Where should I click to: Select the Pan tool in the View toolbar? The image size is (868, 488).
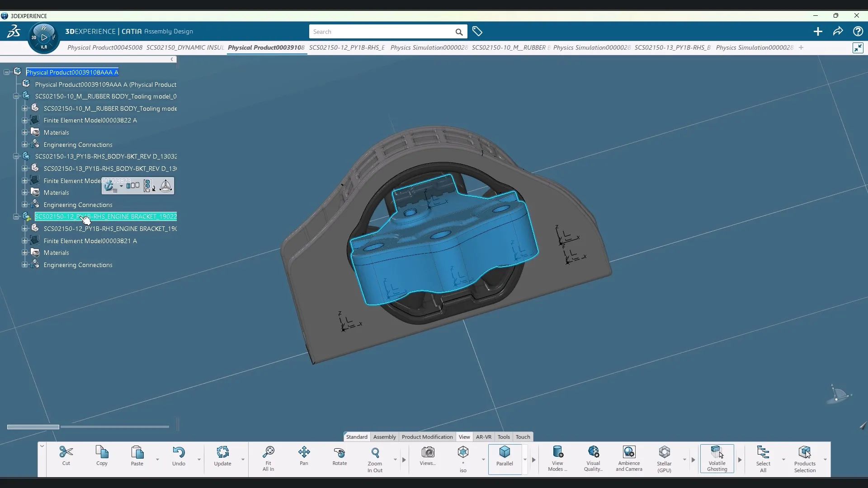[304, 456]
